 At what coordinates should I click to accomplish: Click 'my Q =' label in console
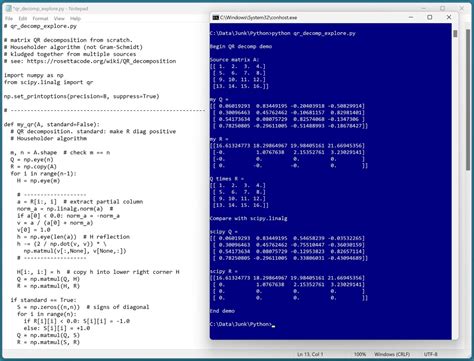[219, 99]
